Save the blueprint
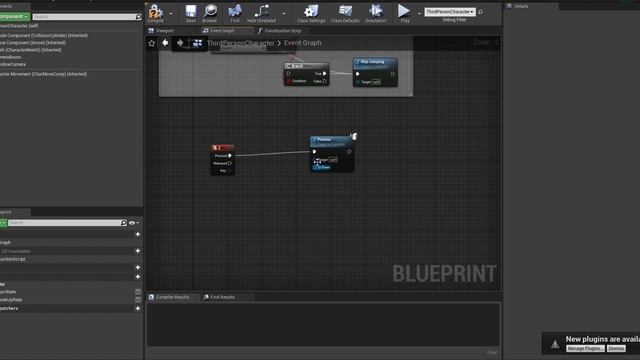 (191, 13)
